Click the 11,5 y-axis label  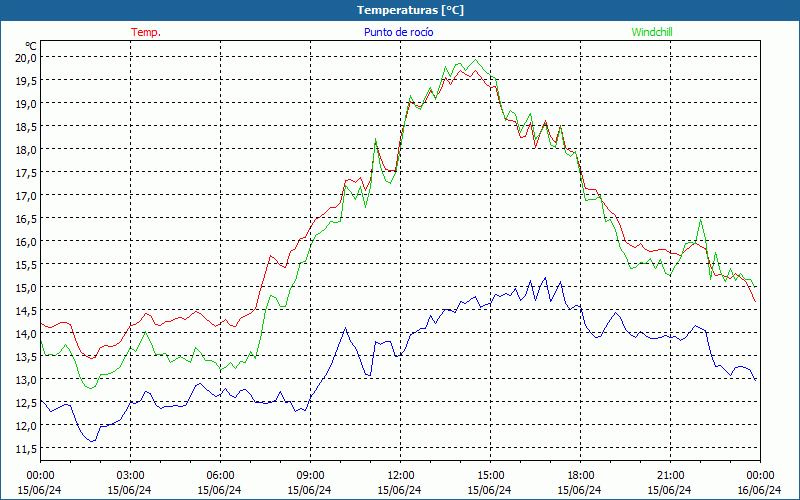[x=26, y=448]
